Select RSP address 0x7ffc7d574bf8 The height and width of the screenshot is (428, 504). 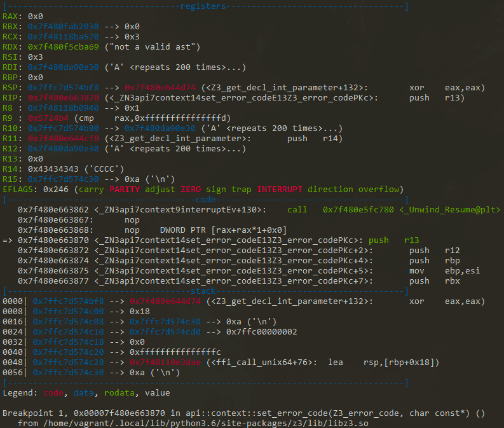click(63, 88)
